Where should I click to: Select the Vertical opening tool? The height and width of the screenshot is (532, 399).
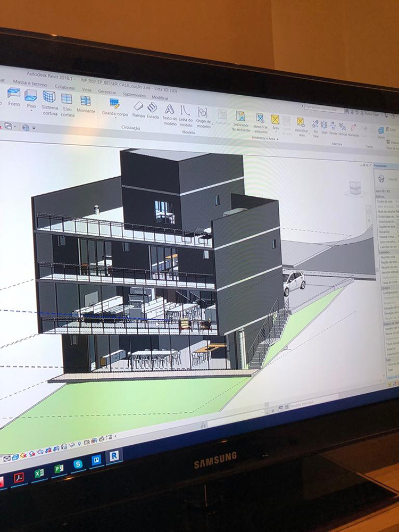point(342,129)
